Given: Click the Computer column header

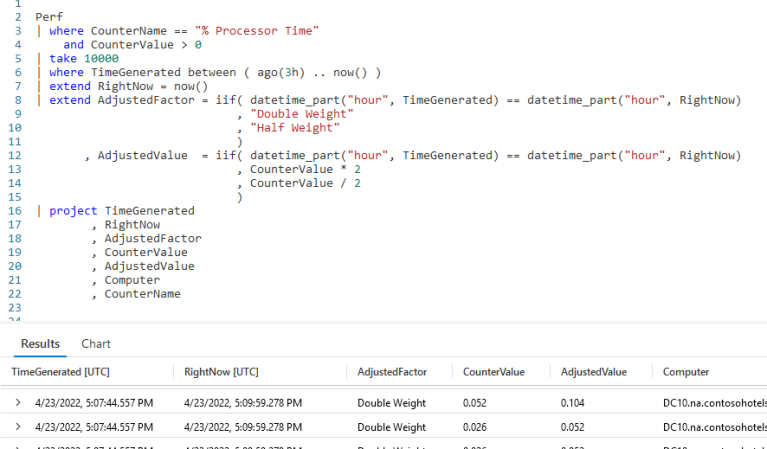Looking at the screenshot, I should click(x=686, y=372).
